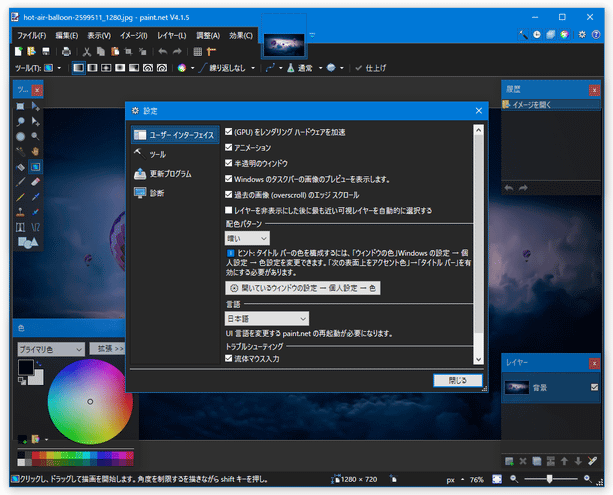Select the Paint Bucket tool
Screen dimensions: 613x495
[20, 167]
